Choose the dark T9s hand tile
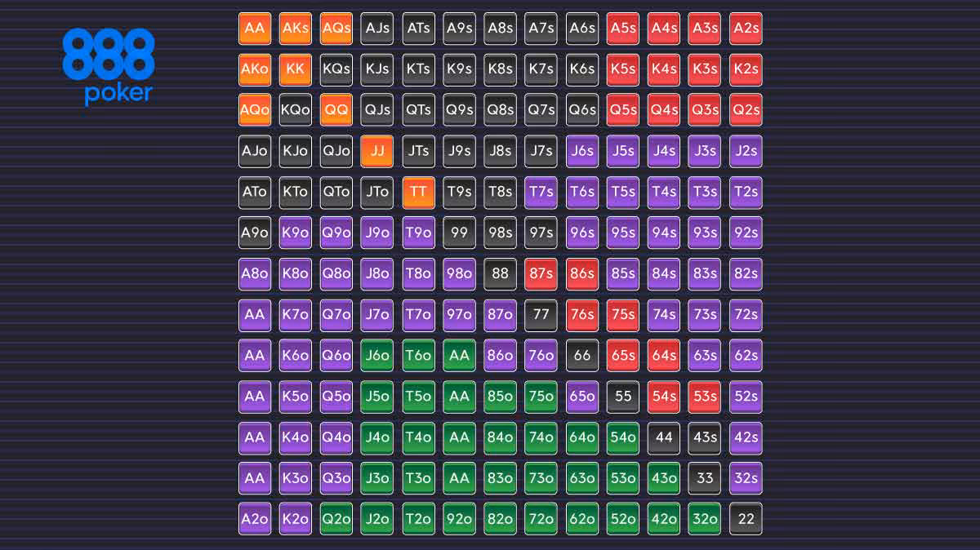This screenshot has width=980, height=550. [x=459, y=192]
